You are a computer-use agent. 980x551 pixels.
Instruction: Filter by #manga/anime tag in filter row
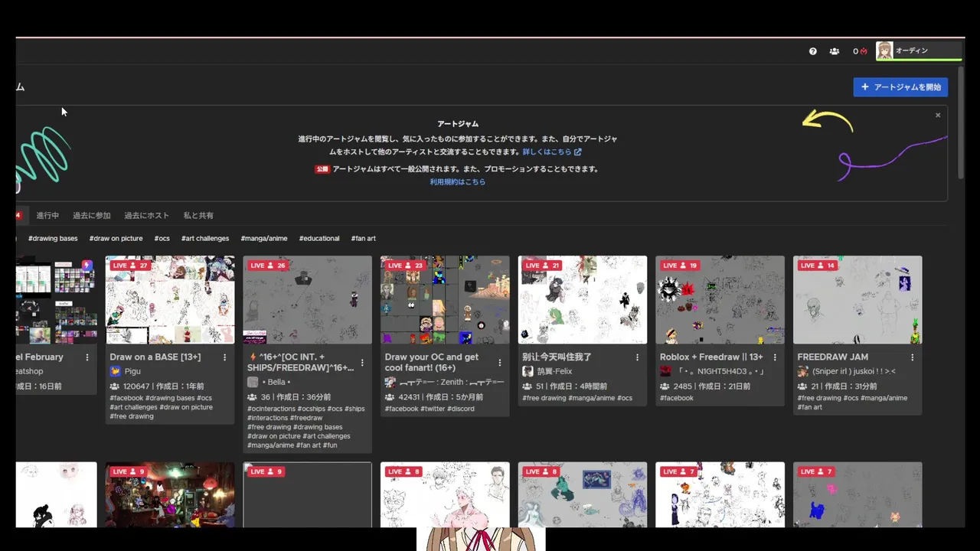tap(264, 239)
